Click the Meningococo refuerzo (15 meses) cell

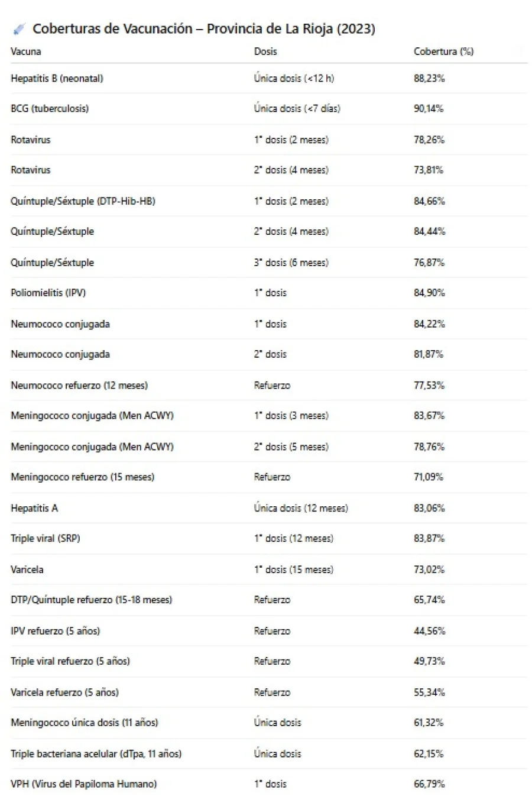(x=82, y=477)
